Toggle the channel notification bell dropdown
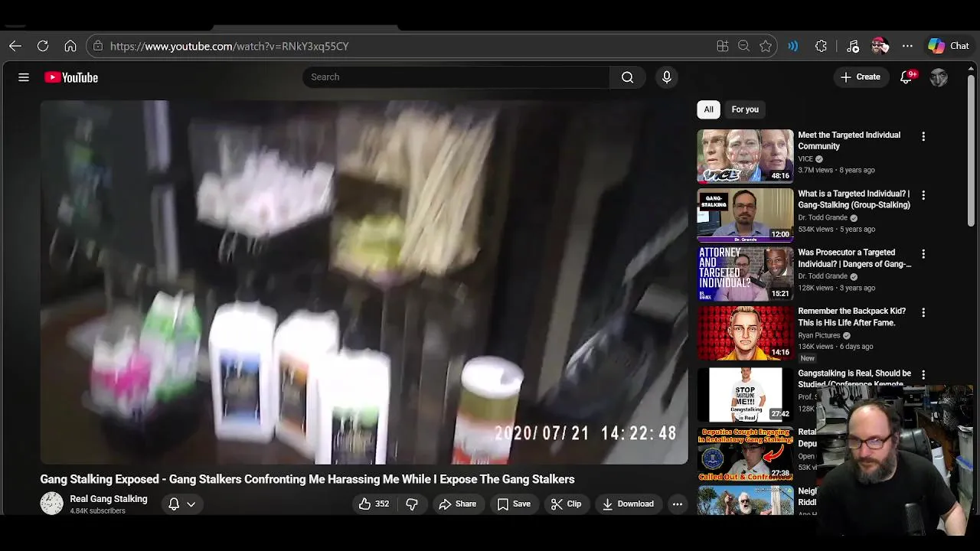The image size is (980, 551). [x=182, y=504]
